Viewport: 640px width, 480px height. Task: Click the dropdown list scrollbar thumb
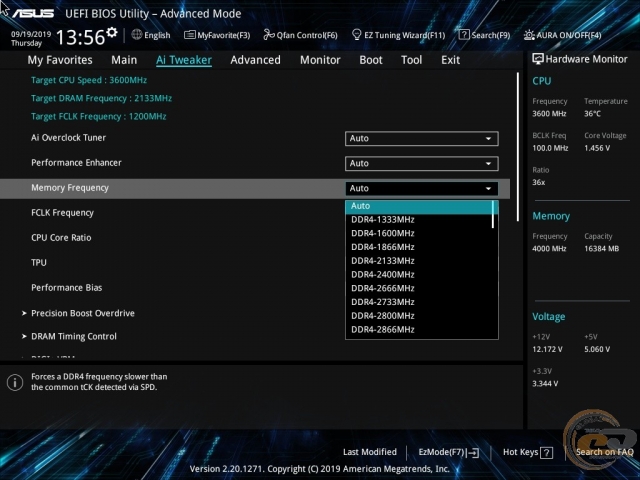[493, 214]
